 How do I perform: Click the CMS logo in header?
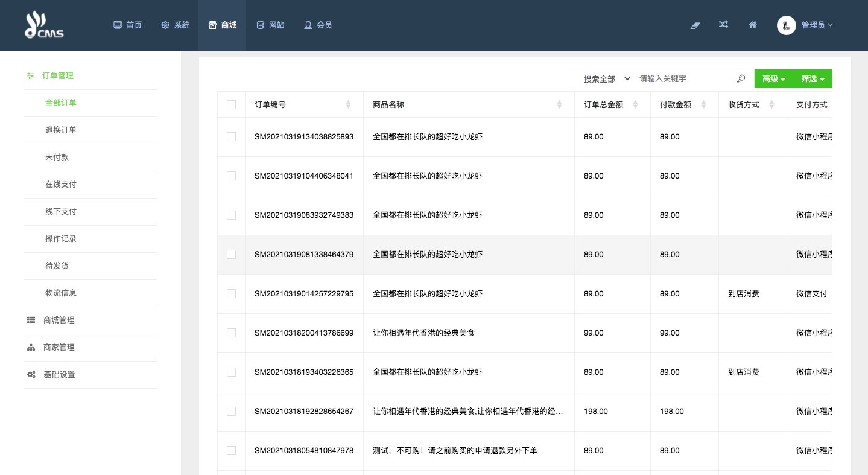(43, 25)
